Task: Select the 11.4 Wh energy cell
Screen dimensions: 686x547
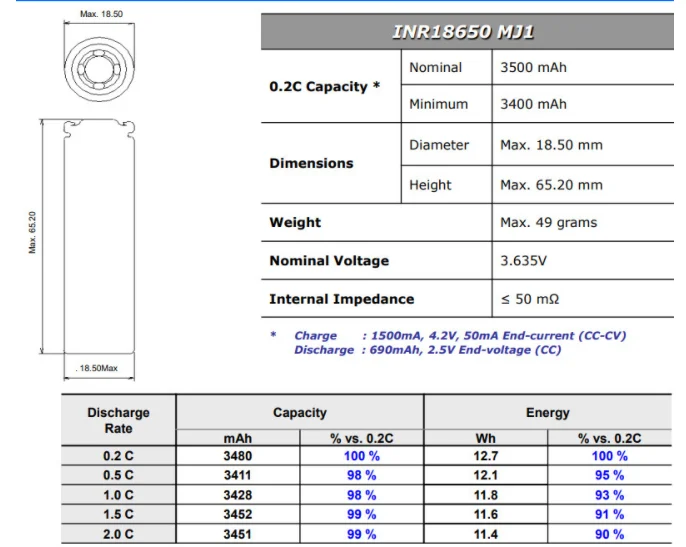Action: click(x=485, y=534)
